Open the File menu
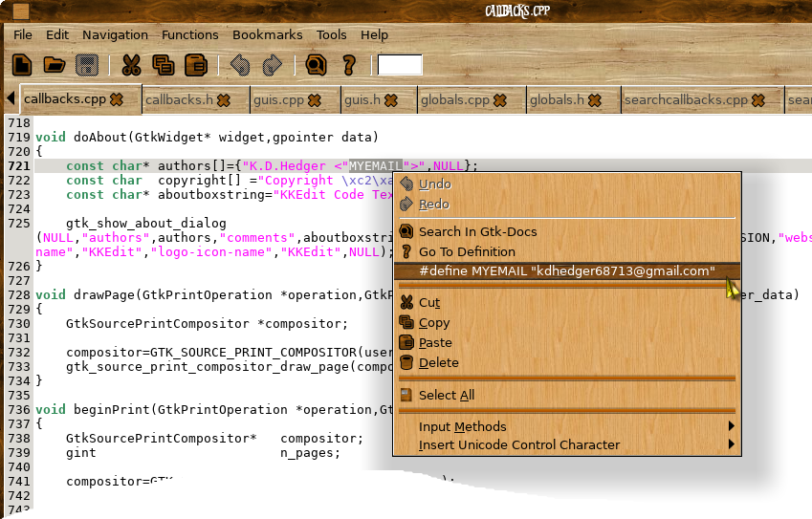This screenshot has width=812, height=519. point(23,34)
